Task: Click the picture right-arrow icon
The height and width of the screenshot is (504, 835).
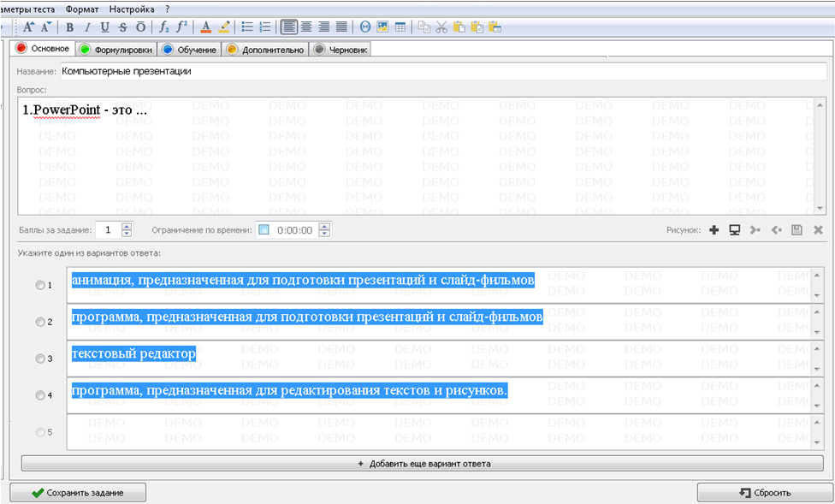Action: (x=755, y=230)
